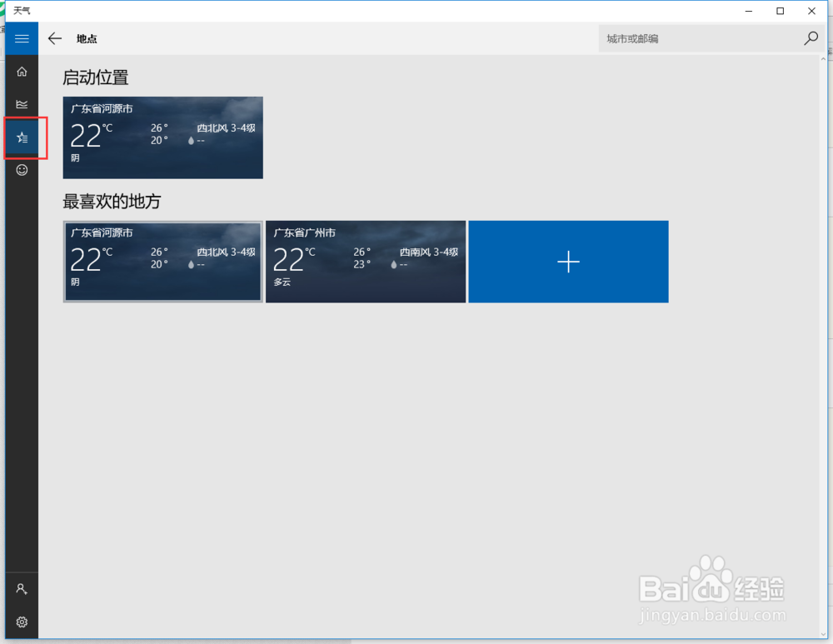Select the highlighted Places star icon
833x644 pixels.
[22, 137]
